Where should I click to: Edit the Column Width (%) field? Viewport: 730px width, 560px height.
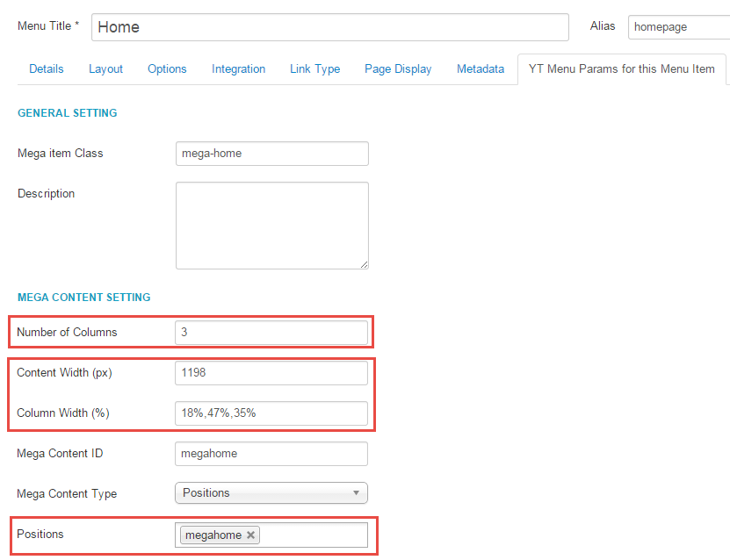(x=271, y=413)
